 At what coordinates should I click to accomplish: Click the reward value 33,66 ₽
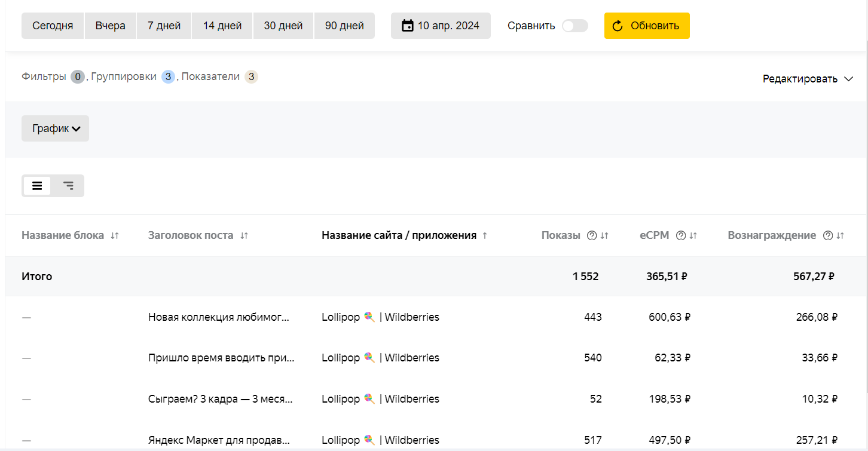point(820,358)
